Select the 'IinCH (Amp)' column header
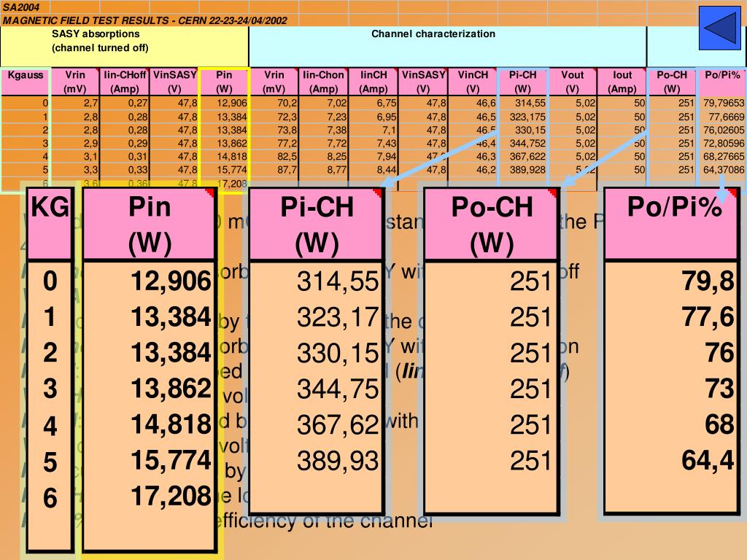The height and width of the screenshot is (560, 747). (x=373, y=82)
